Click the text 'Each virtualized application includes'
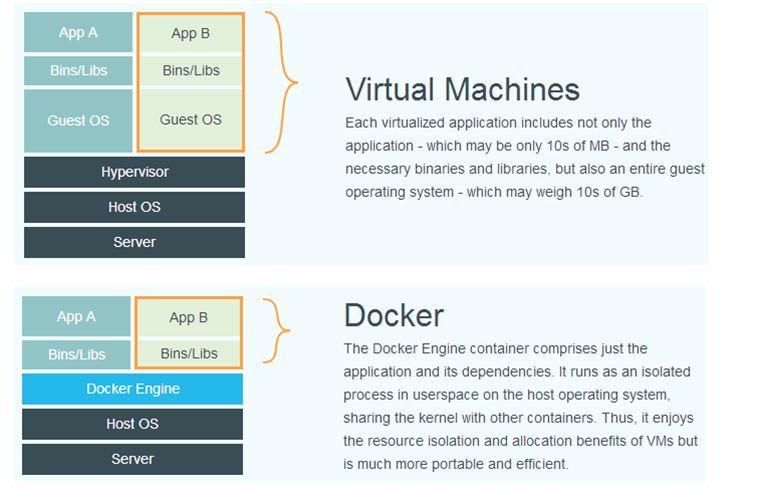 click(x=459, y=123)
